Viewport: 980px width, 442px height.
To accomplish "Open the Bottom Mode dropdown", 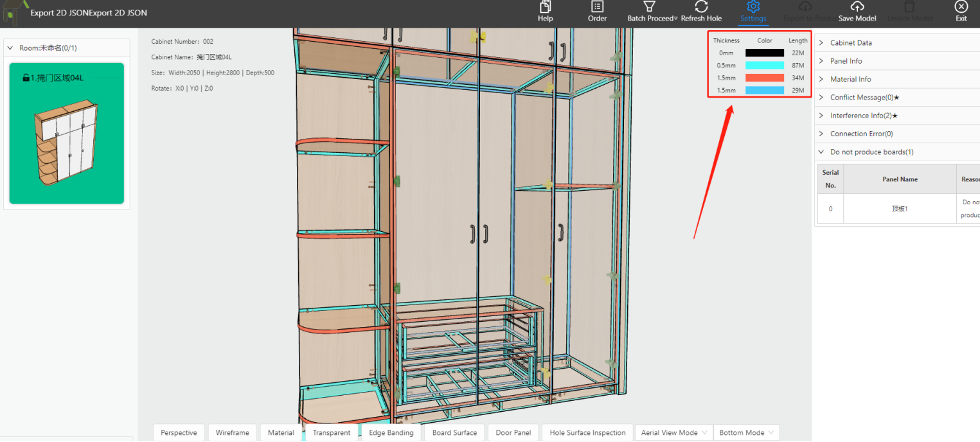I will click(x=746, y=432).
